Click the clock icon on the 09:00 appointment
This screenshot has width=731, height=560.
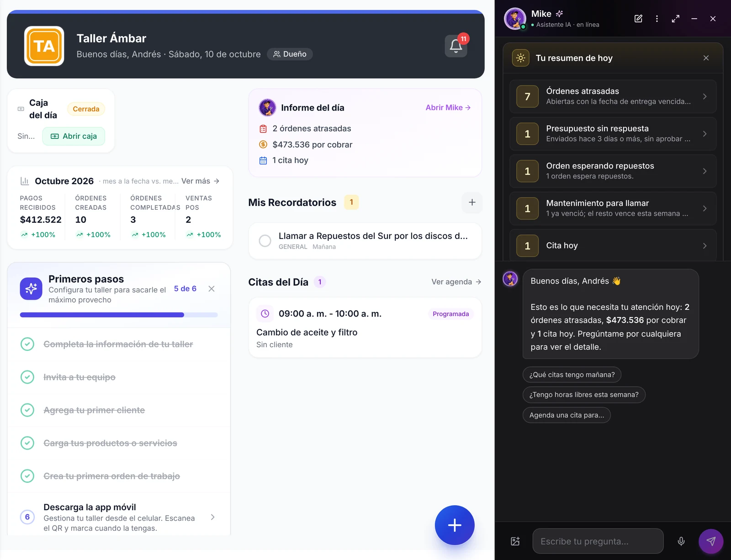pos(265,314)
